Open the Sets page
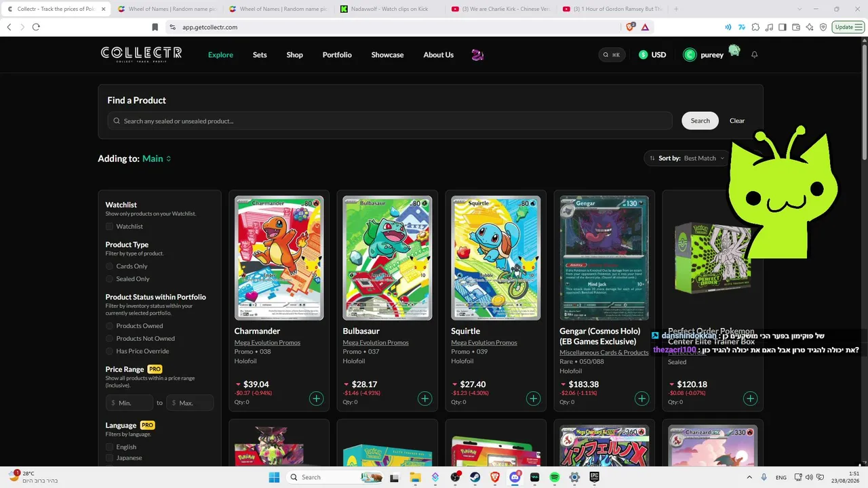Viewport: 868px width, 488px height. point(260,55)
